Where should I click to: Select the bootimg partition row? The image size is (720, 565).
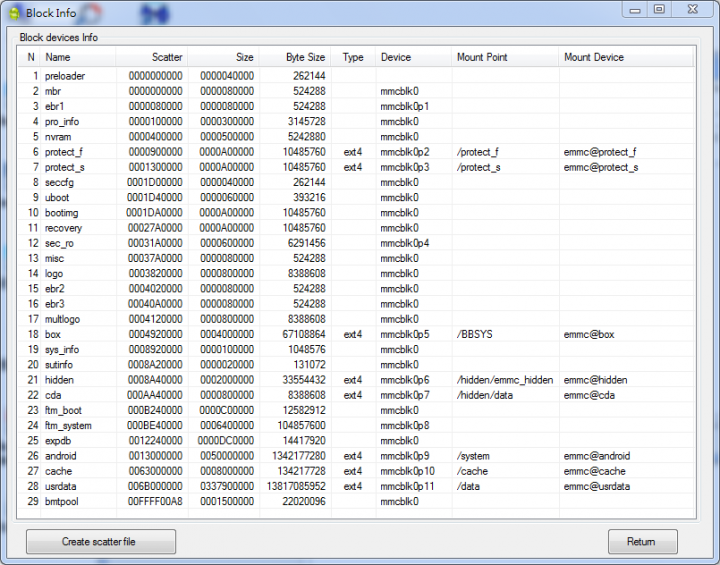tap(356, 212)
